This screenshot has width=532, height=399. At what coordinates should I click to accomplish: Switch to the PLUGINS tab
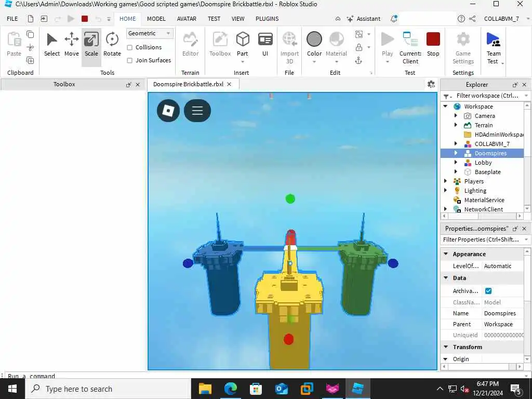(x=267, y=19)
